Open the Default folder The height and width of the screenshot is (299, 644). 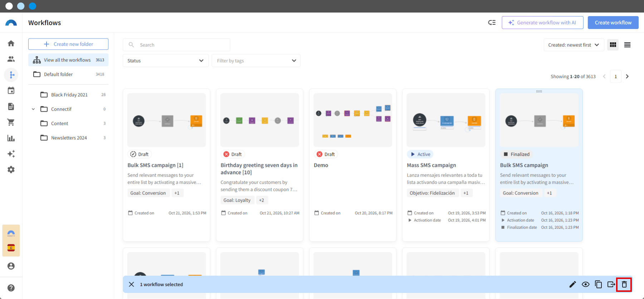pyautogui.click(x=68, y=74)
